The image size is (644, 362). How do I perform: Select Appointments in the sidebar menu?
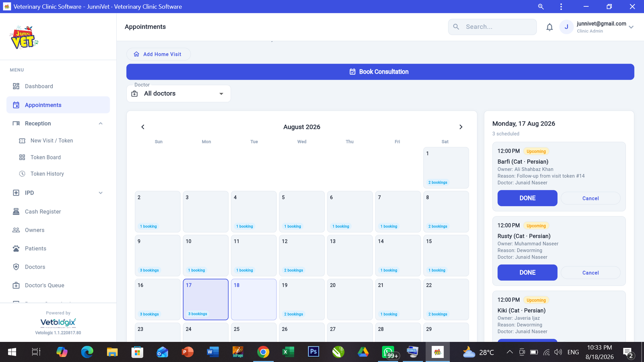[58, 105]
